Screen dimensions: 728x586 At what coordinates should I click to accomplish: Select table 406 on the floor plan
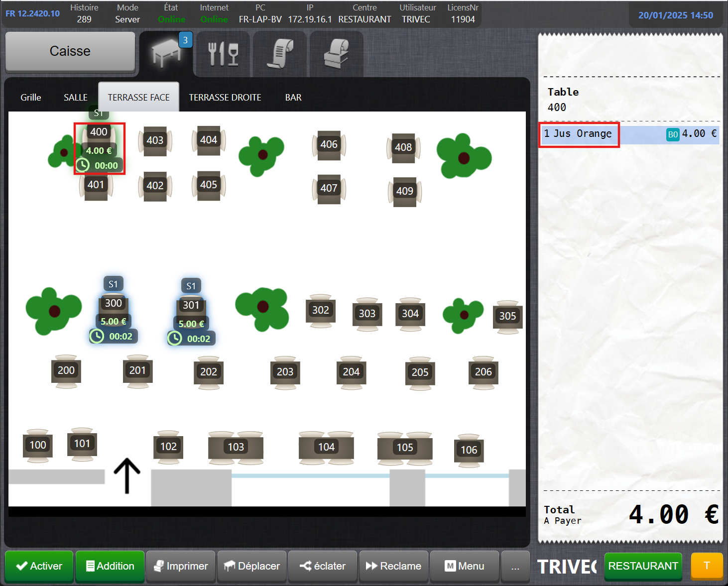pos(329,145)
